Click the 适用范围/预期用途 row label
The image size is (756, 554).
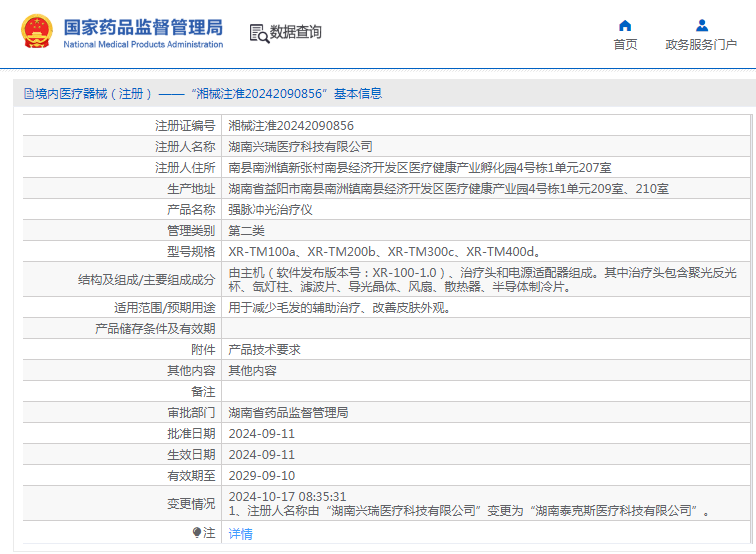(x=164, y=308)
